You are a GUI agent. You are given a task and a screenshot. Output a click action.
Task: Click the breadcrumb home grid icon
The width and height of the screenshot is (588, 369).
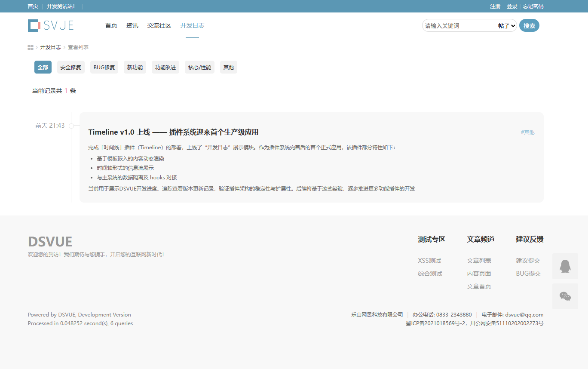coord(31,47)
